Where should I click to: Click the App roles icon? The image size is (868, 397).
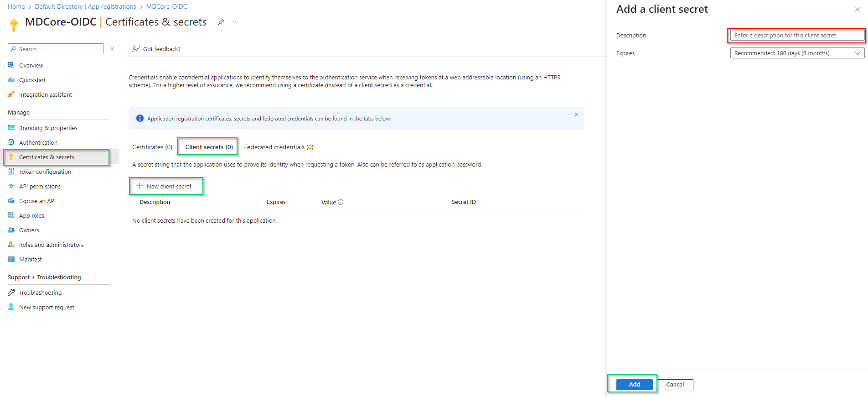click(x=11, y=215)
